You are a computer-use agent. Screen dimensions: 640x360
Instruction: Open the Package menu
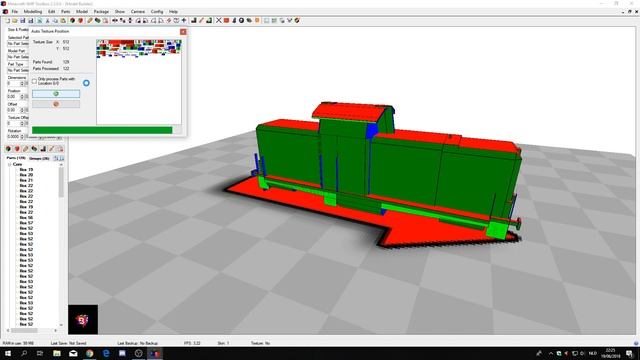tap(101, 12)
